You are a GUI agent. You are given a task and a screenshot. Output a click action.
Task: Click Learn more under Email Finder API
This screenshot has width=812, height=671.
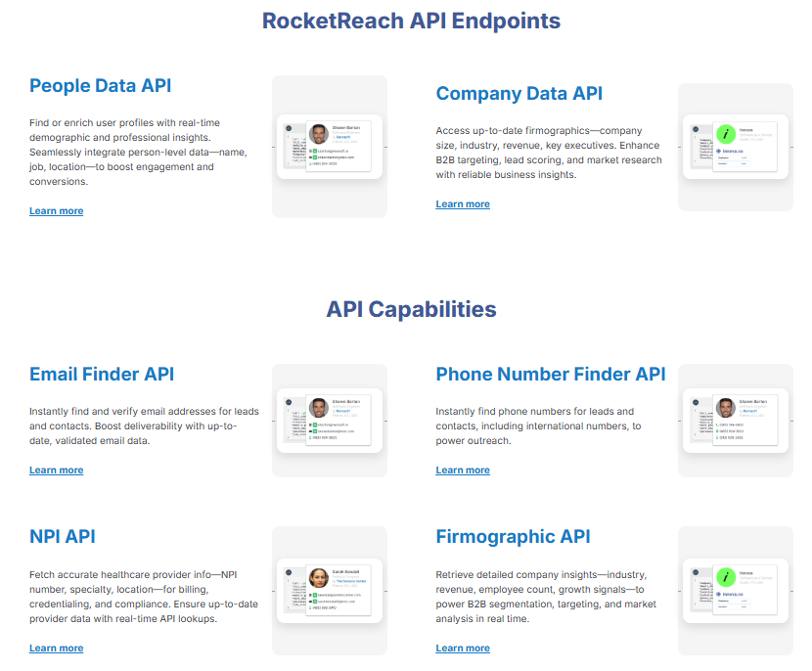[x=57, y=470]
